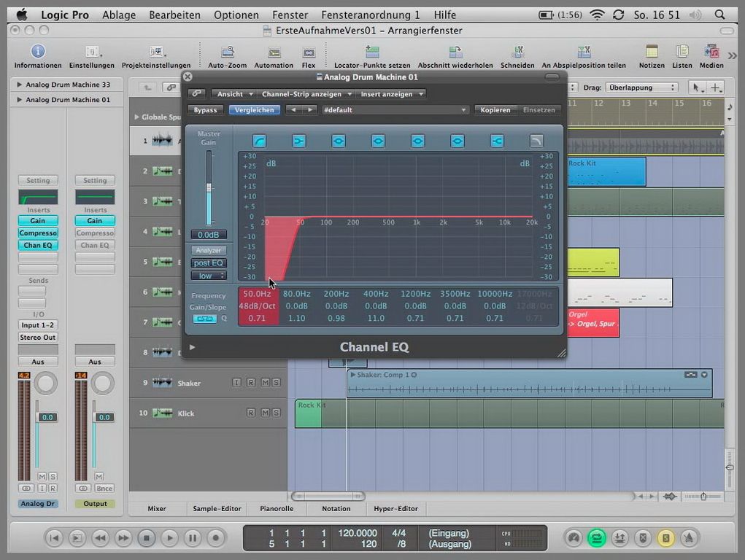Open the Listen panel icon
The width and height of the screenshot is (745, 560).
pyautogui.click(x=682, y=51)
